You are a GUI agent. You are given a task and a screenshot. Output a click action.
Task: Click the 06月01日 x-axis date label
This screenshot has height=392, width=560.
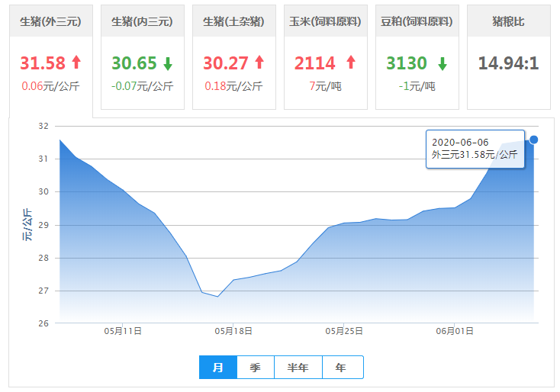pos(455,331)
